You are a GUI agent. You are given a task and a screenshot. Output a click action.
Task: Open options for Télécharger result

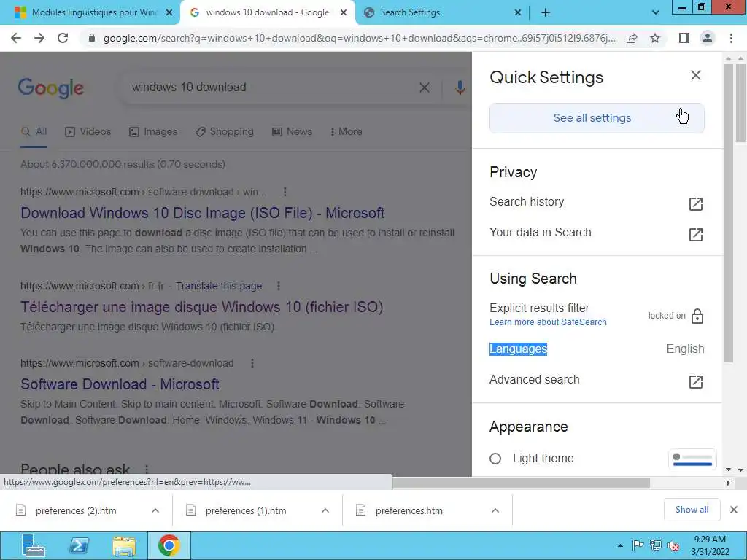click(x=279, y=286)
